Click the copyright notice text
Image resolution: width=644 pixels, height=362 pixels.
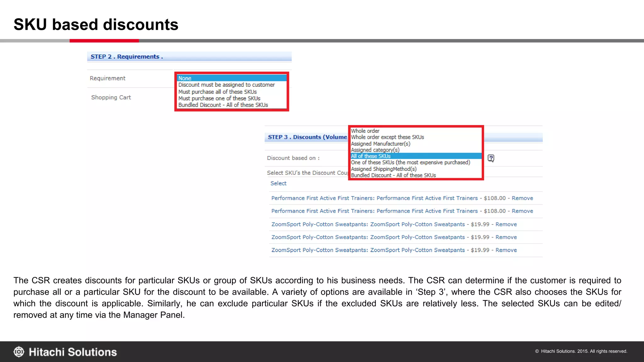pos(581,351)
